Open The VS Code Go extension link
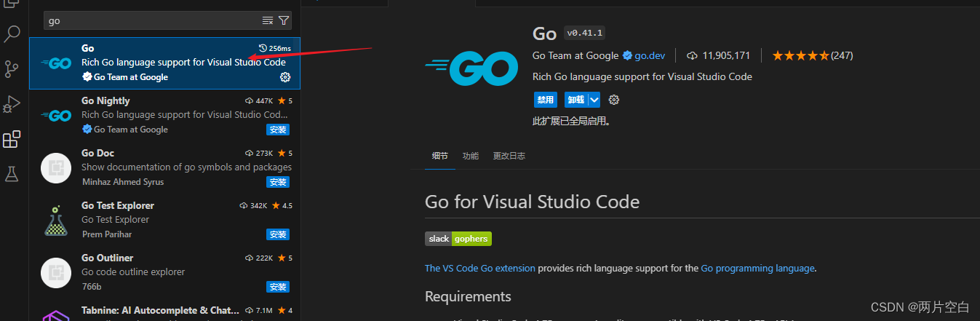Image resolution: width=980 pixels, height=321 pixels. pyautogui.click(x=480, y=268)
